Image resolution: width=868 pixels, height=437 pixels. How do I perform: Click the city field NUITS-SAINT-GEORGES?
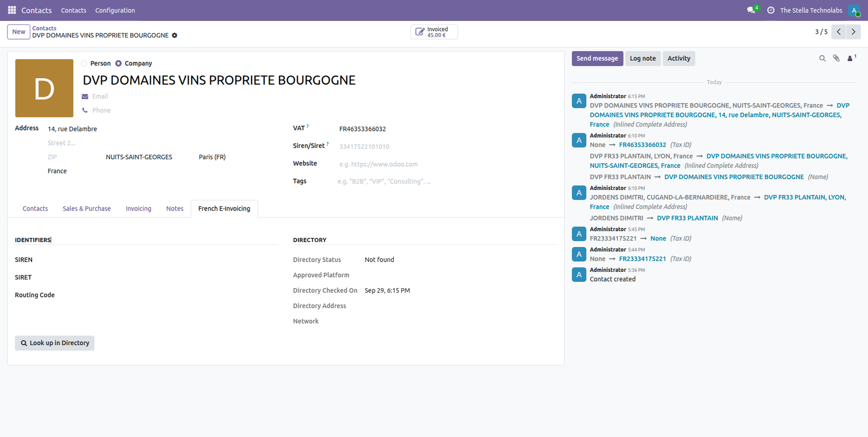149,157
